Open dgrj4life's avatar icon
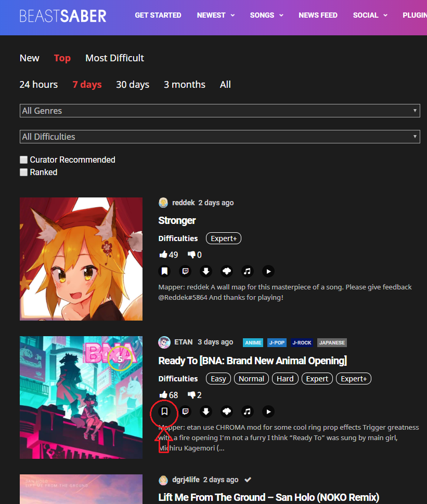The height and width of the screenshot is (504, 427). (x=163, y=480)
